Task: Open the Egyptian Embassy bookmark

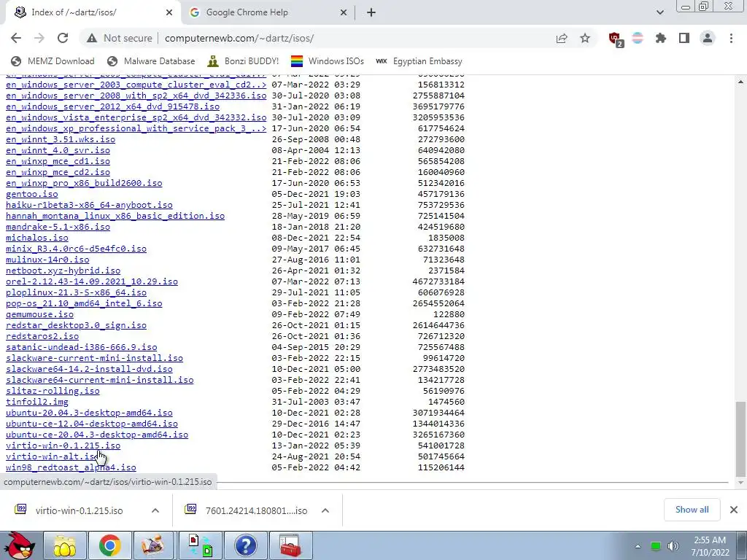Action: (x=419, y=61)
